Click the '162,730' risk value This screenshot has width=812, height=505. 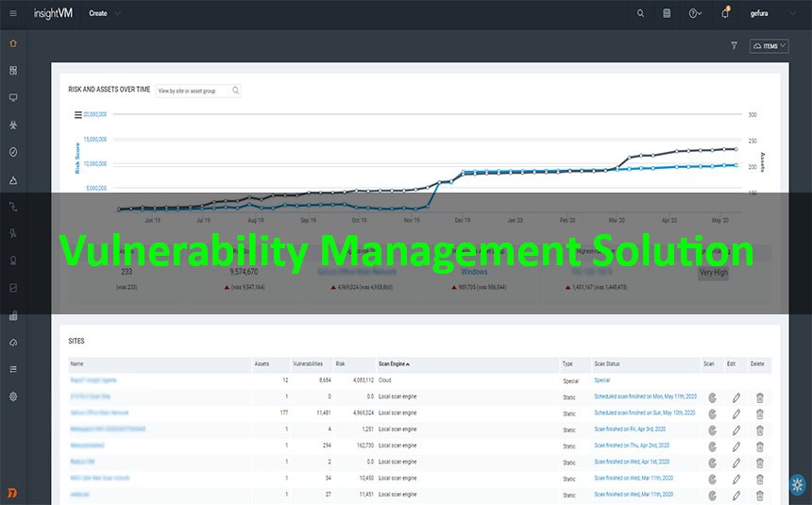(x=365, y=446)
